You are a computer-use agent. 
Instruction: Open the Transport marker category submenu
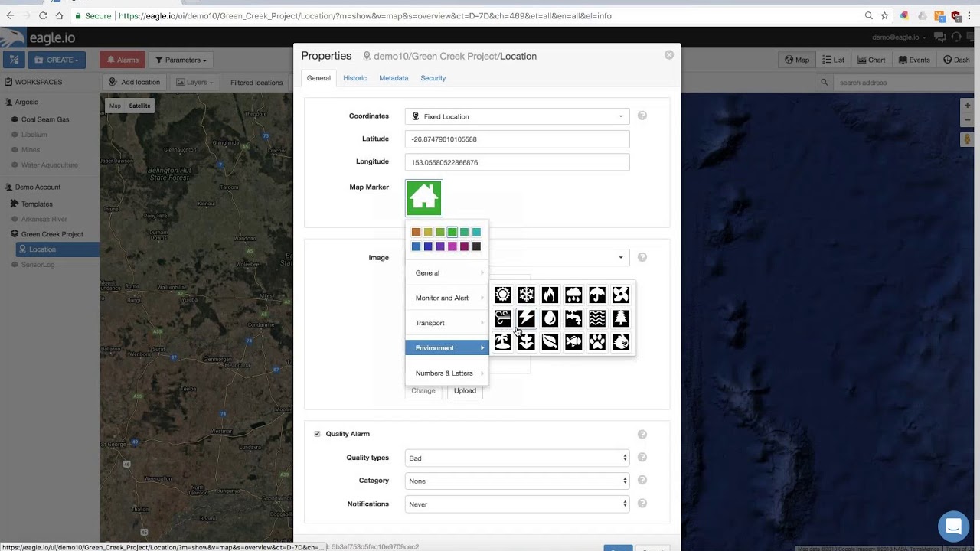coord(447,323)
